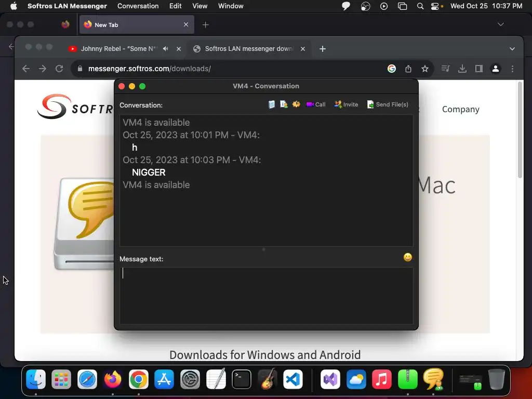
Task: Open the Apple menu
Action: [14, 6]
